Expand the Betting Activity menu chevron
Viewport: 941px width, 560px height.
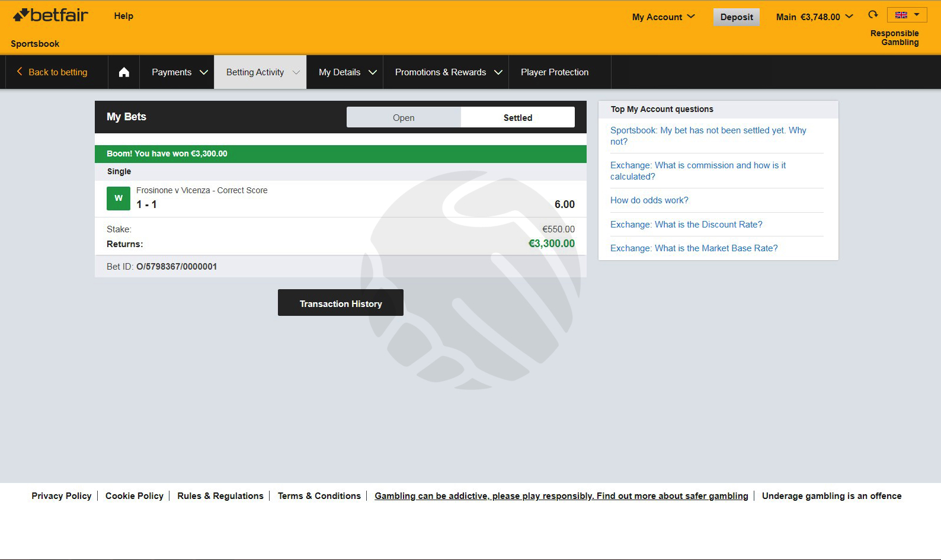tap(296, 72)
